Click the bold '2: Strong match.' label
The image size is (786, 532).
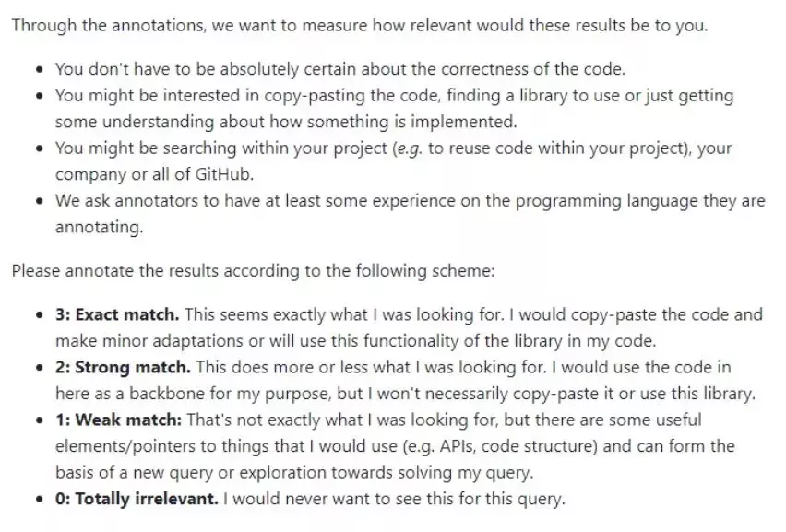coord(123,367)
